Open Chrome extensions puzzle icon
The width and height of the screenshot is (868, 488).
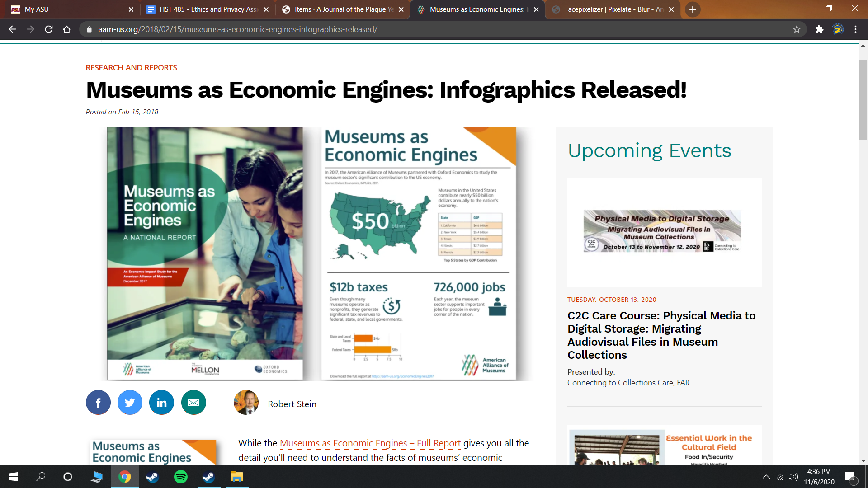coord(819,29)
